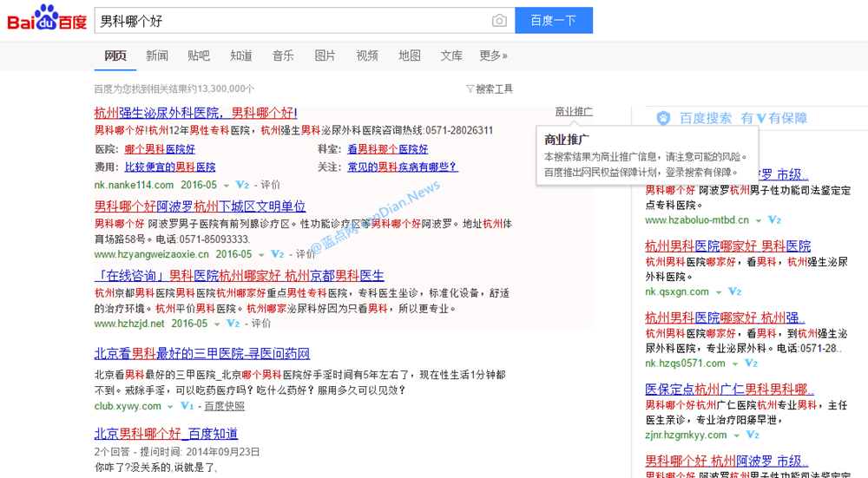
Task: Expand dropdown arrow for zjnr.hzgrnkyy.com
Action: point(737,436)
